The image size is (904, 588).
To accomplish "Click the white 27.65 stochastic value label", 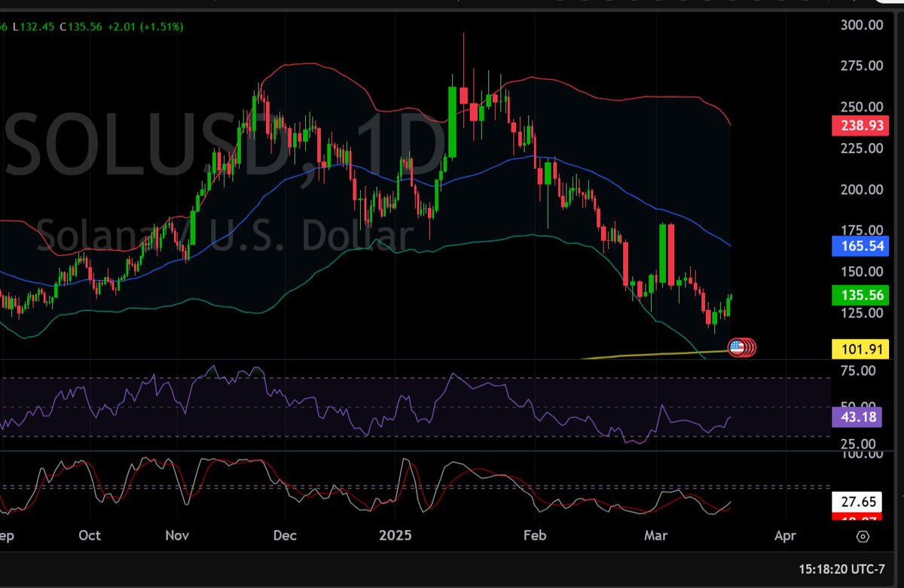I will 857,501.
